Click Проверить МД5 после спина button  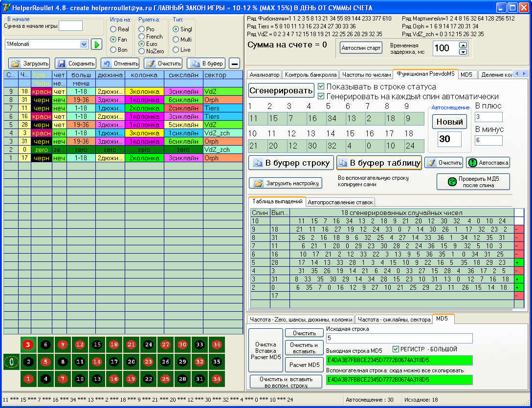[473, 182]
